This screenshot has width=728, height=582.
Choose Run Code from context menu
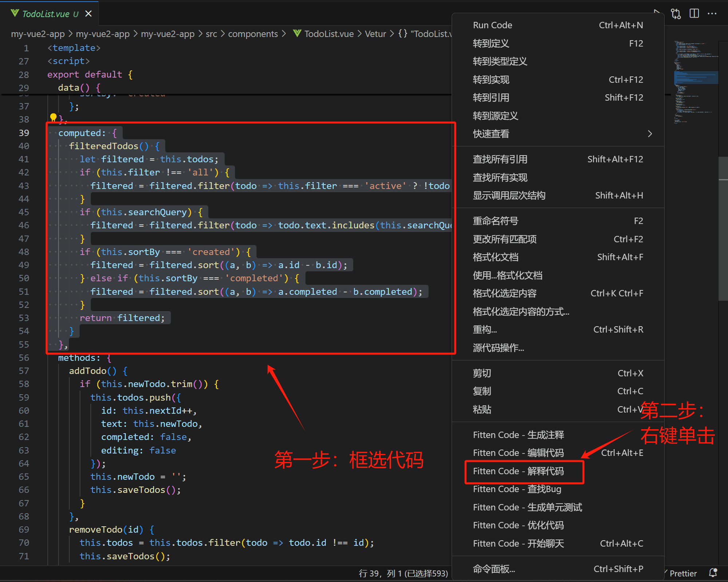click(x=558, y=25)
